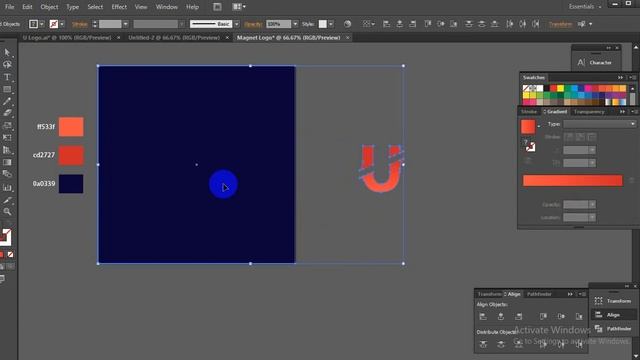This screenshot has height=360, width=640.
Task: Open the stroke weight dropdown
Action: (x=126, y=24)
